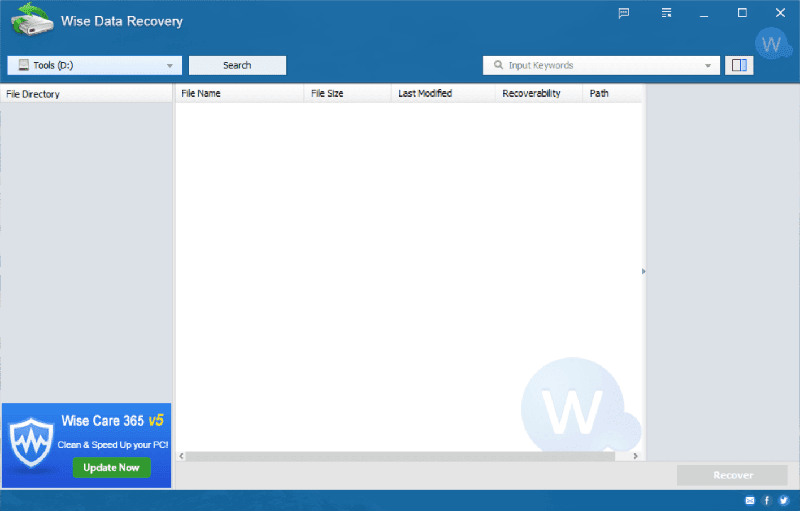Click the File Directory panel header
The height and width of the screenshot is (511, 800).
point(86,94)
